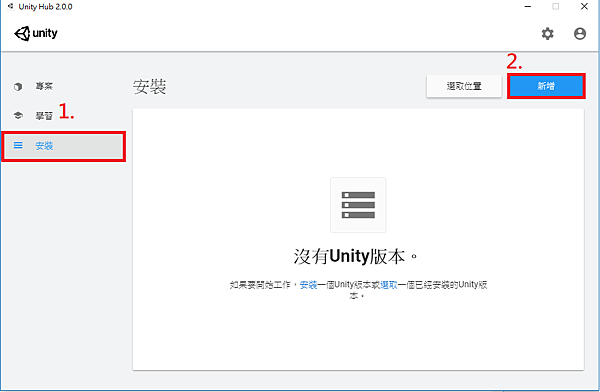This screenshot has width=600, height=392.
Task: Select the 專案 (Projects) cube icon
Action: coord(18,87)
